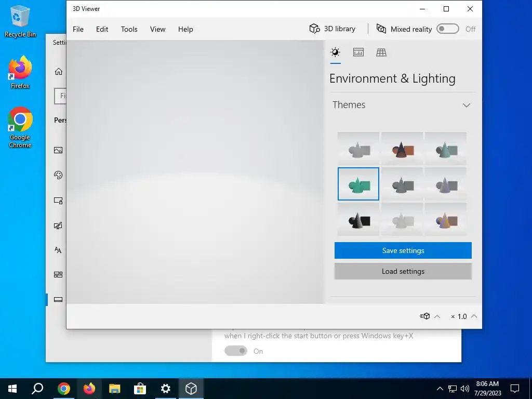
Task: Open Lock screen icon in Settings sidebar
Action: tap(58, 201)
